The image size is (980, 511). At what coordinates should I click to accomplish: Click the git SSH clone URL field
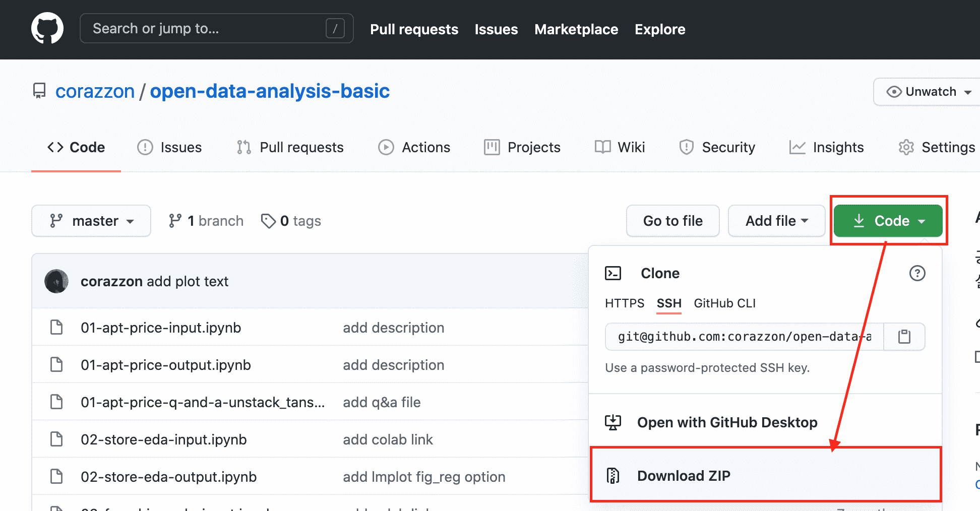click(x=745, y=337)
